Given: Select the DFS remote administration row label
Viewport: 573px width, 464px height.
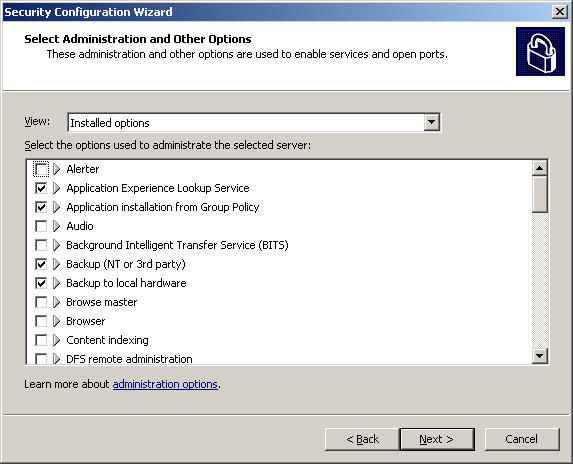Looking at the screenshot, I should coord(129,359).
